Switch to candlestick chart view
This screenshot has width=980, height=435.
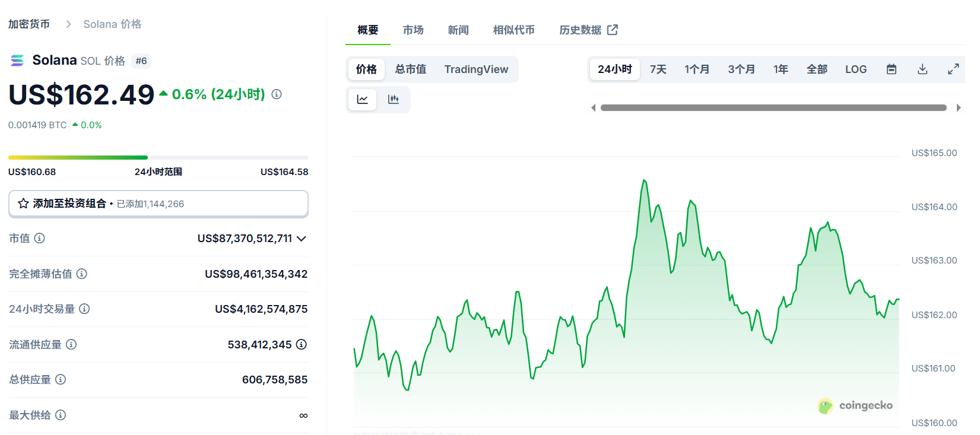click(393, 99)
